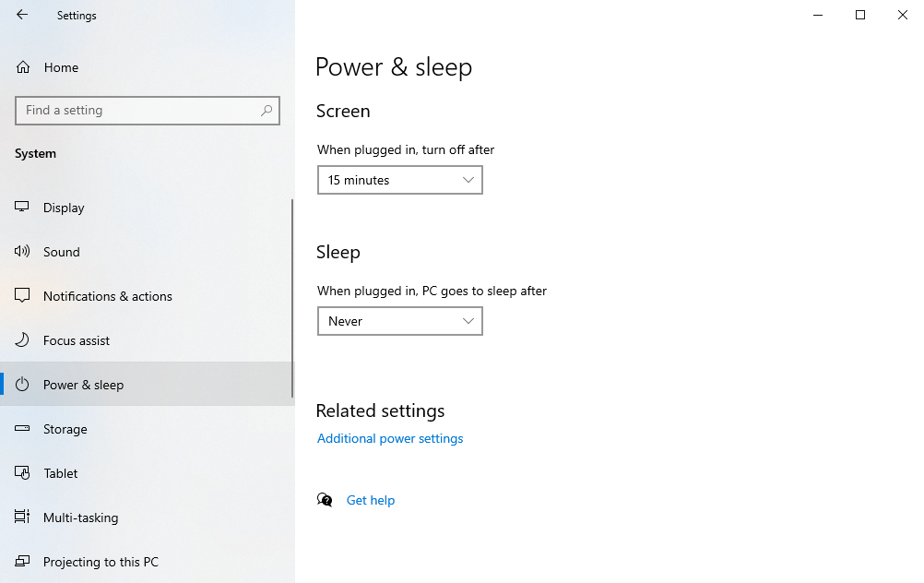Click the sidebar vertical scrollbar
The height and width of the screenshot is (583, 924).
[x=292, y=295]
